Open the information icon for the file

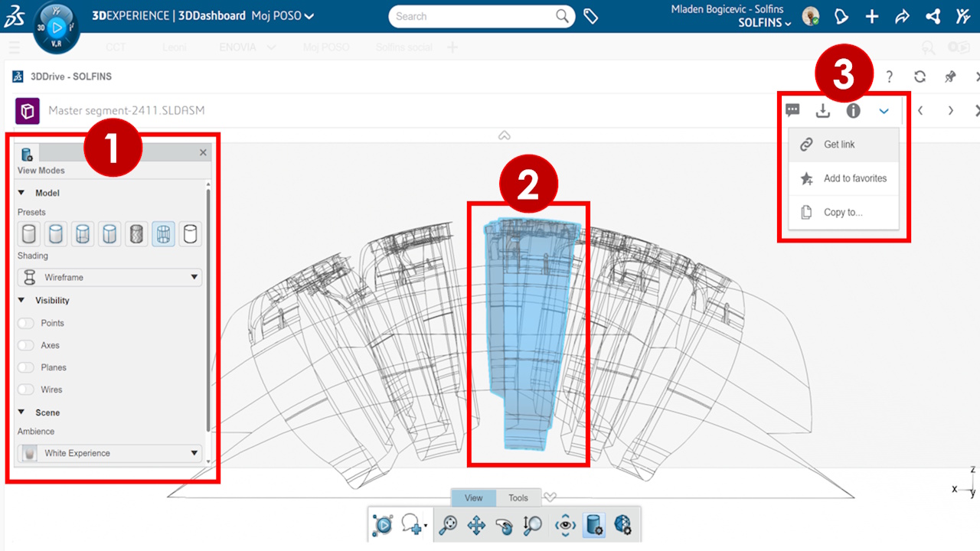point(853,111)
